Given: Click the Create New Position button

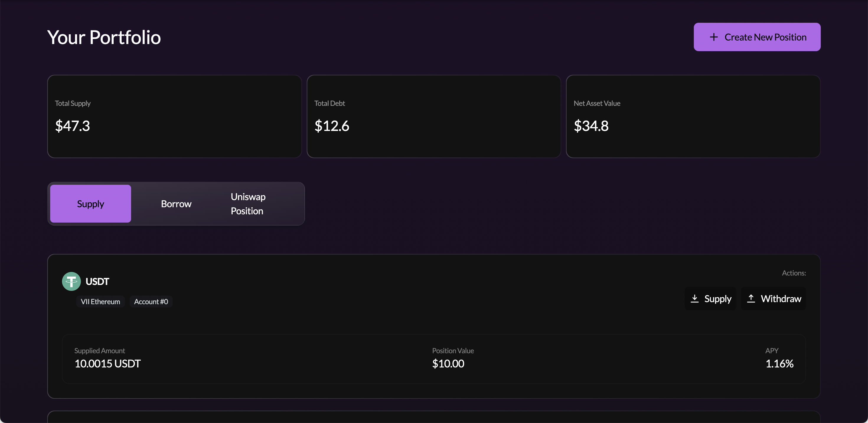Looking at the screenshot, I should pyautogui.click(x=757, y=37).
